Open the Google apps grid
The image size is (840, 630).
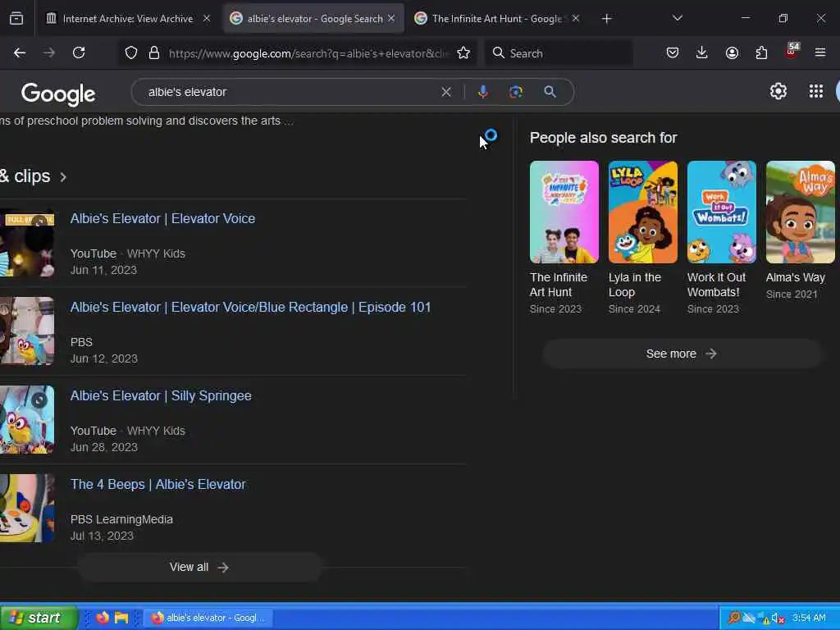tap(816, 92)
